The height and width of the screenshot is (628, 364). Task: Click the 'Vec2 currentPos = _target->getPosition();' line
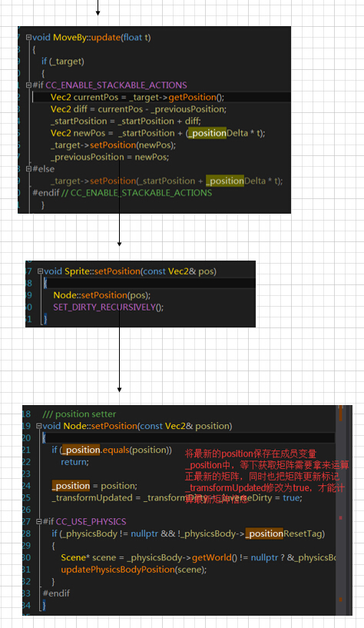(137, 97)
